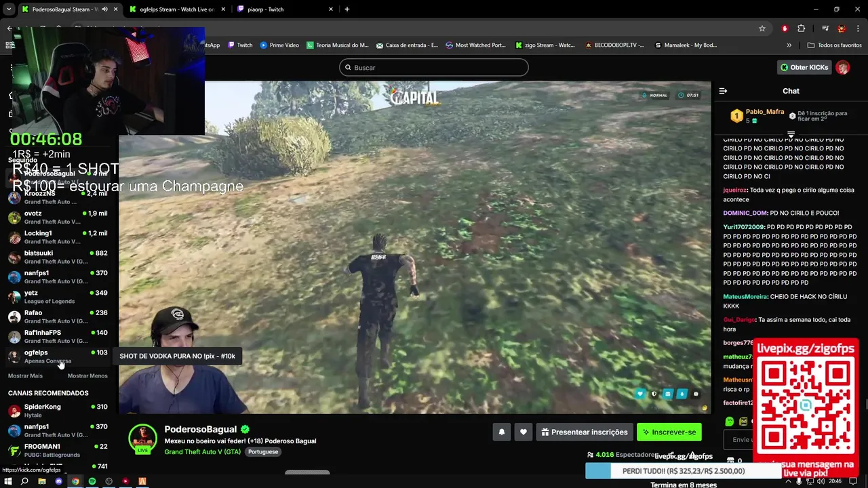This screenshot has height=488, width=868.
Task: Click the search box labeled Buscar
Action: click(434, 67)
